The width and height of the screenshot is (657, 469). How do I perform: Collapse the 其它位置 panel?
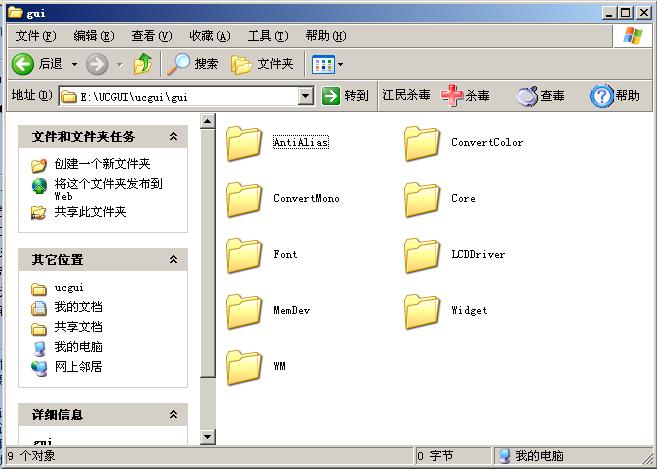click(x=173, y=259)
